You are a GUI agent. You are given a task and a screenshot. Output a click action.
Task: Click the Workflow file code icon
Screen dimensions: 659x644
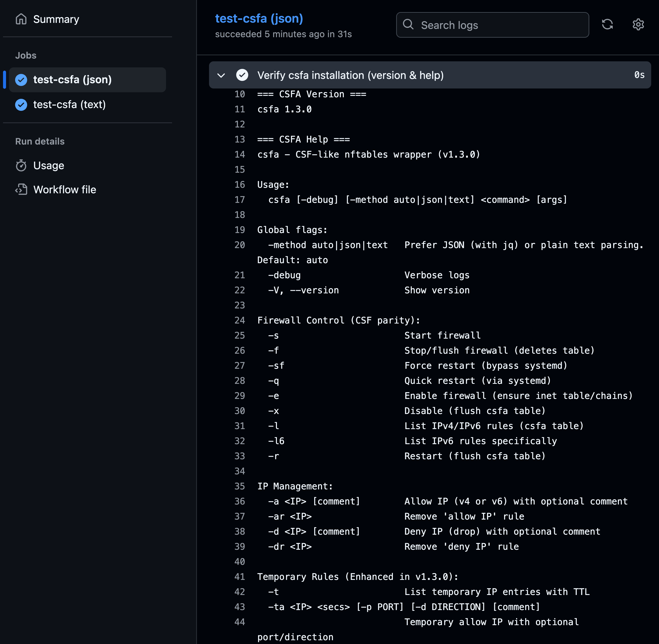(x=21, y=190)
